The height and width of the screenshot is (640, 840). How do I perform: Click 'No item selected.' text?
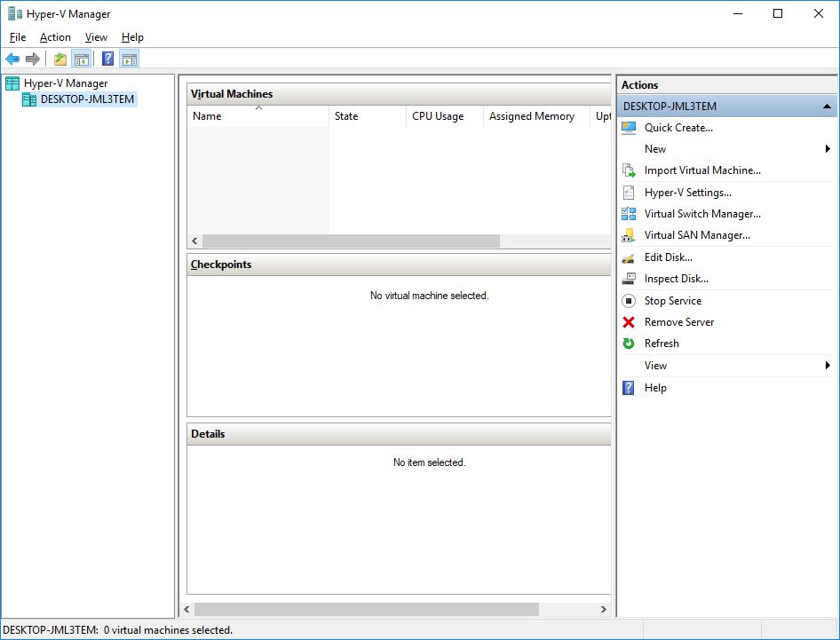[429, 462]
